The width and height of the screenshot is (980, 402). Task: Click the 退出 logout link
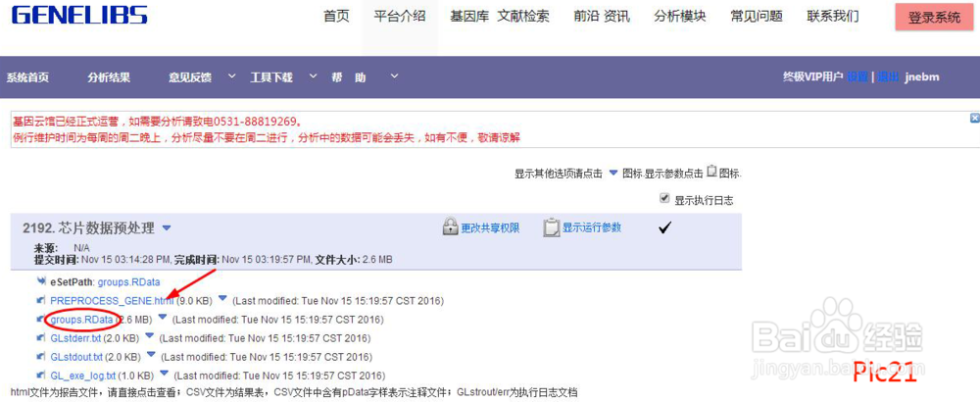(x=888, y=76)
